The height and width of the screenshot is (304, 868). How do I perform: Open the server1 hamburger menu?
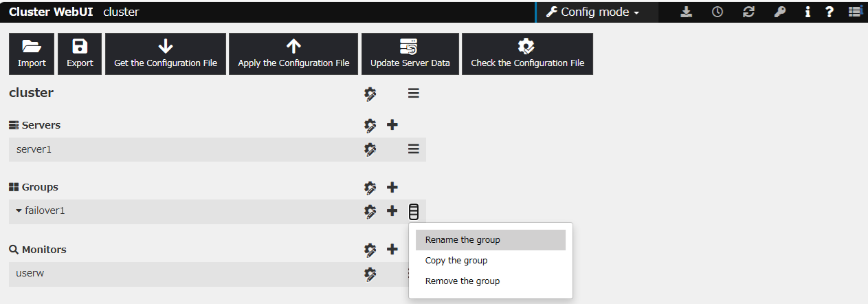413,149
